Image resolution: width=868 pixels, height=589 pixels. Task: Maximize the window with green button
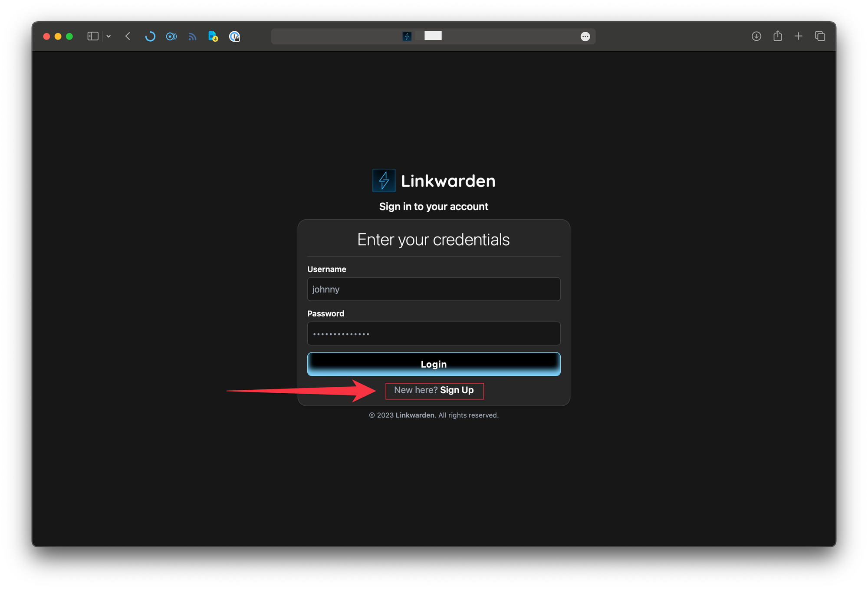point(69,36)
